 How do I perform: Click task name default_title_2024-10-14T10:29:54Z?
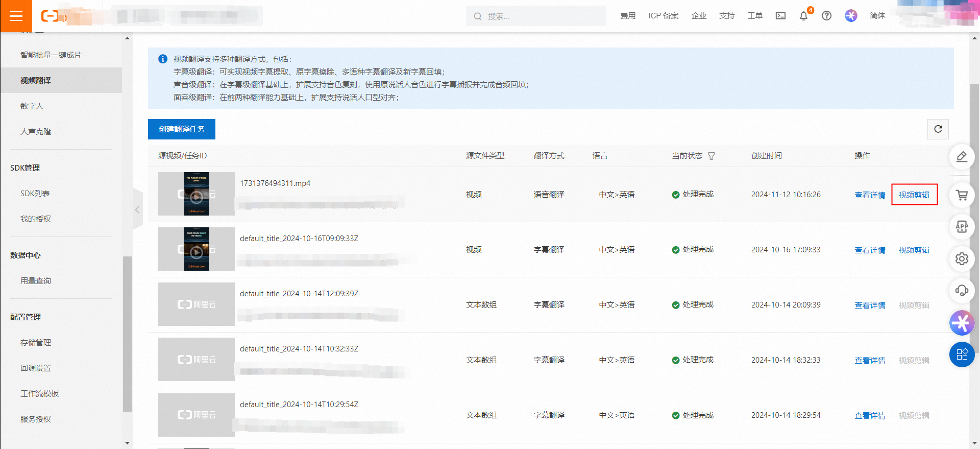(299, 404)
